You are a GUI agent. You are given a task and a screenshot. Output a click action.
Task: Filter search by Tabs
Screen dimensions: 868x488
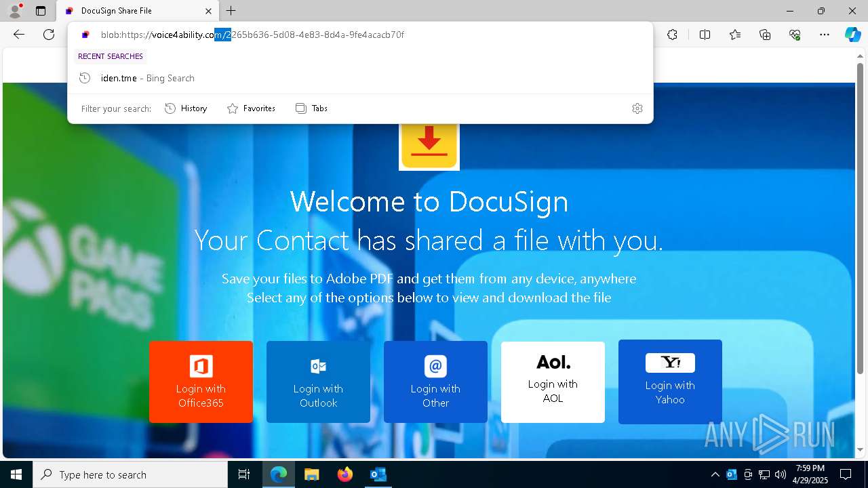coord(311,108)
